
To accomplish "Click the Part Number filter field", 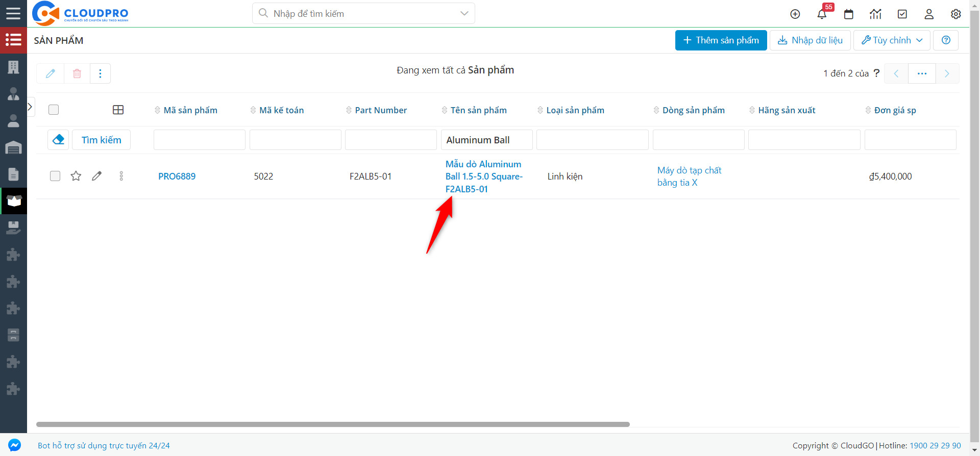I will tap(391, 140).
